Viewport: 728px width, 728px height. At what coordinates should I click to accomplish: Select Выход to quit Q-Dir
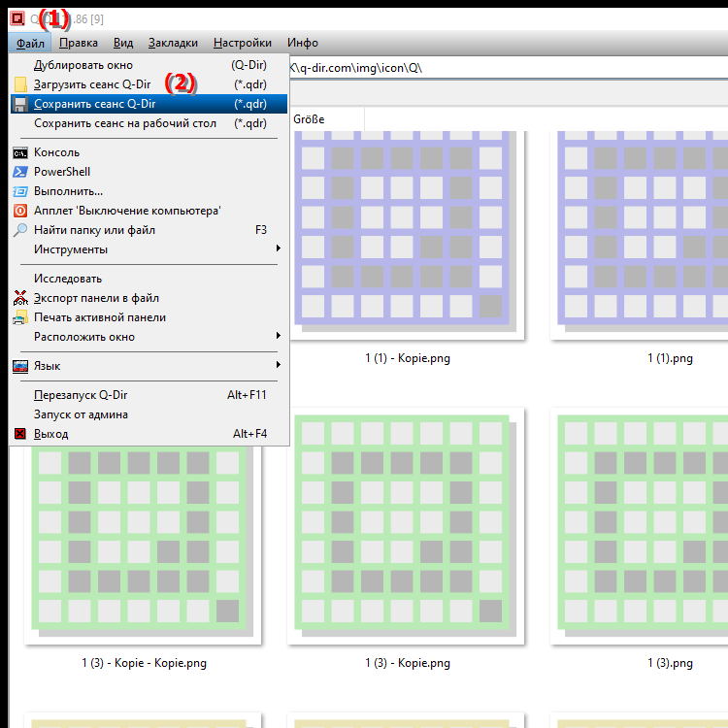[x=149, y=434]
